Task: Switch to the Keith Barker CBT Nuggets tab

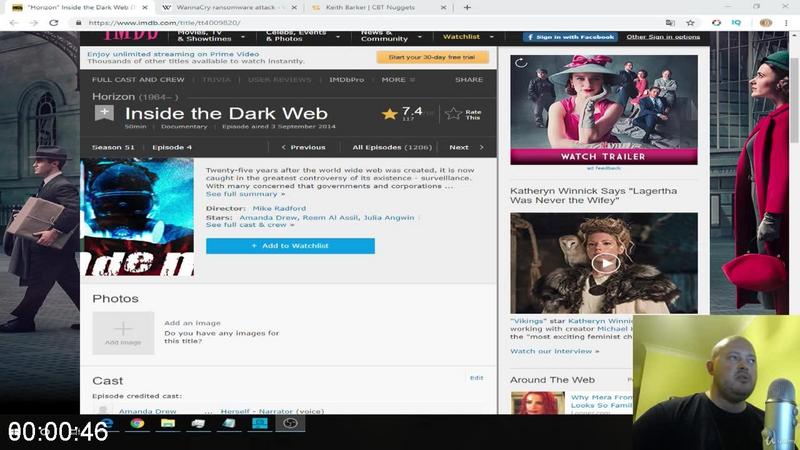Action: point(378,8)
